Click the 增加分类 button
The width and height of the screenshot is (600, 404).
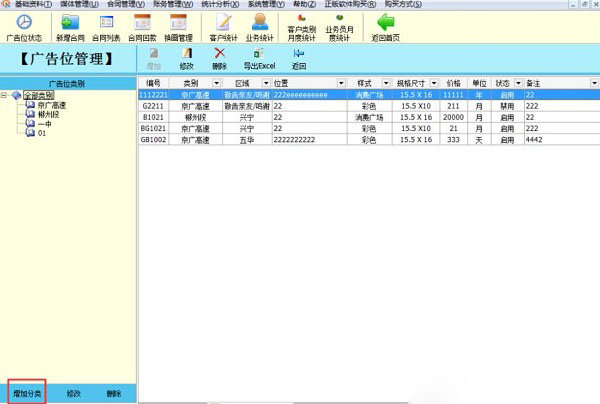(x=25, y=393)
